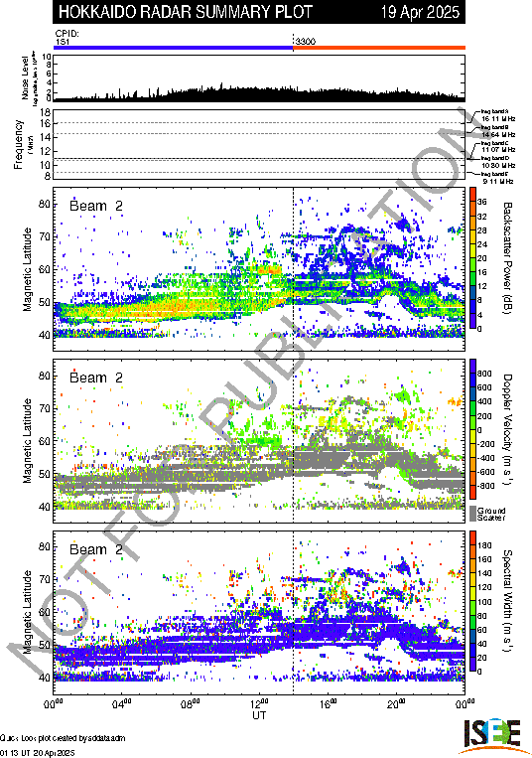The height and width of the screenshot is (758, 532).
Task: Click the ISEE logo
Action: click(x=492, y=735)
